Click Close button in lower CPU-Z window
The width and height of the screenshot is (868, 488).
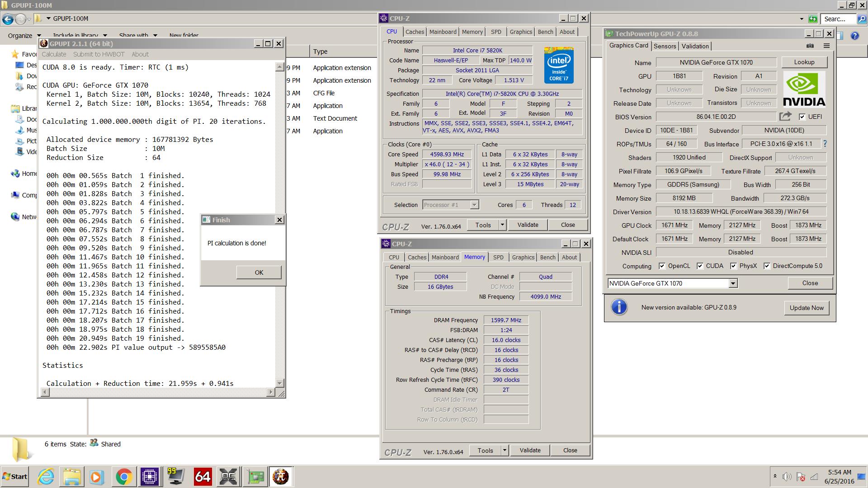tap(570, 450)
